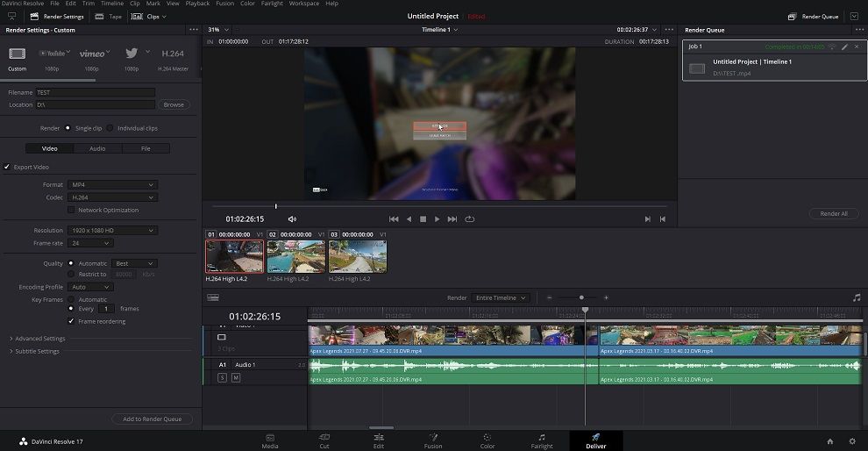
Task: Choose the Twitter 1080p render preset
Action: (132, 54)
